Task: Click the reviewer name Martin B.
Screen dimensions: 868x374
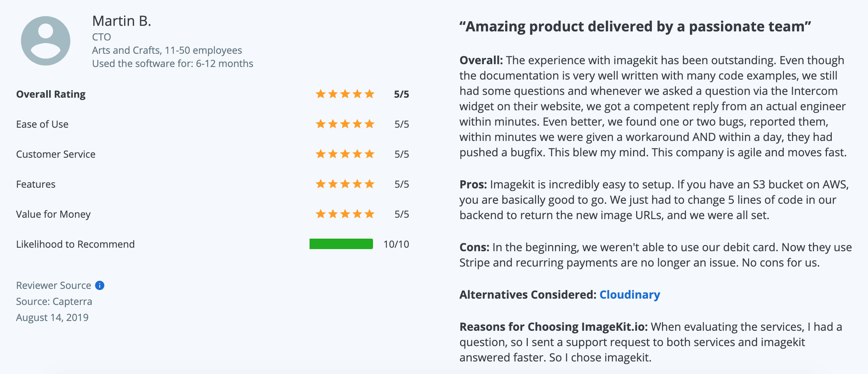Action: [x=122, y=21]
